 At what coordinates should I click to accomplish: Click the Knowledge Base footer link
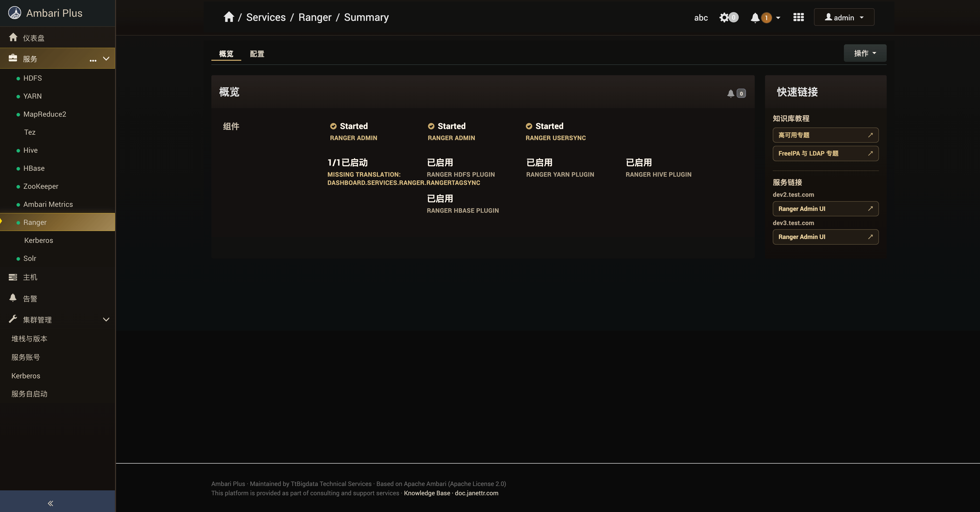click(427, 493)
